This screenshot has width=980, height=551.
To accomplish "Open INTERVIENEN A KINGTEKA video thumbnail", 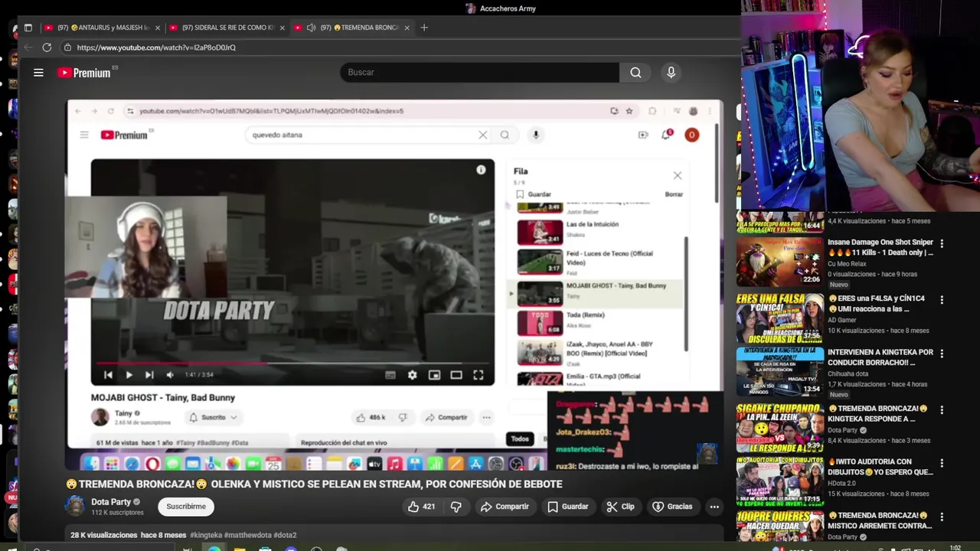I will click(780, 372).
